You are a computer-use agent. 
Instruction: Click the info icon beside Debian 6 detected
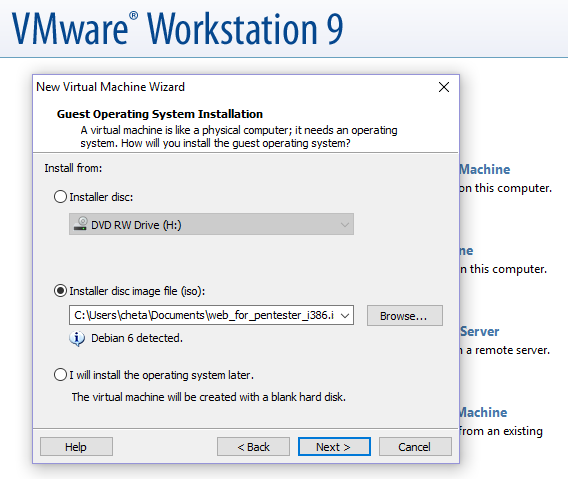[x=77, y=339]
